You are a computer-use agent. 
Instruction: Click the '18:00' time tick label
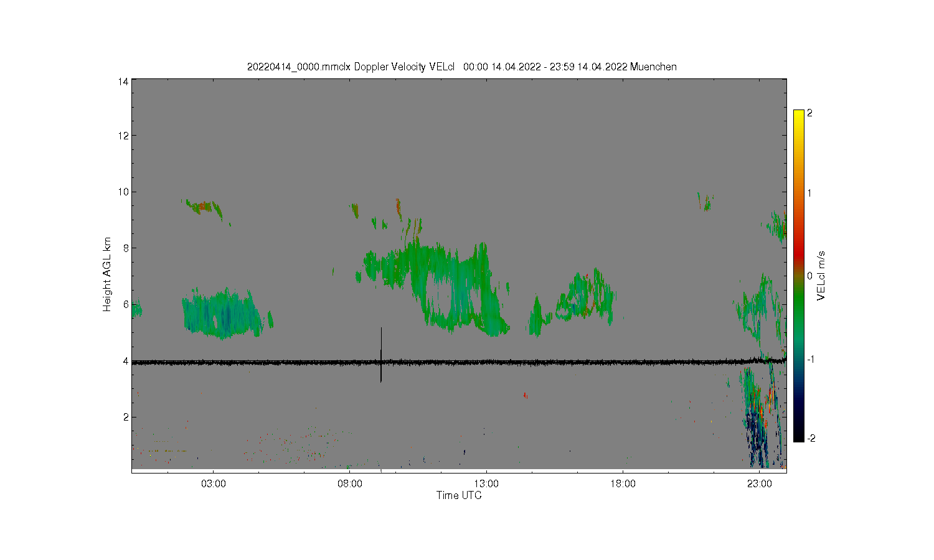pyautogui.click(x=623, y=484)
